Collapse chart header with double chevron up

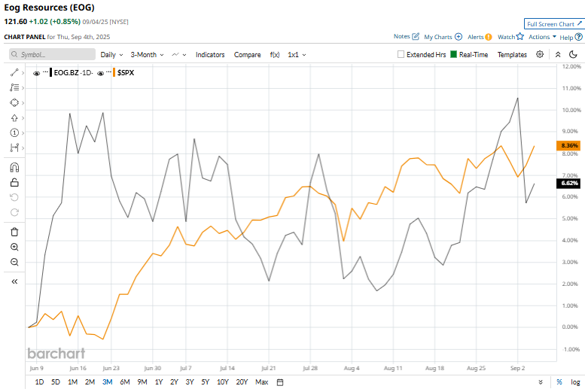point(558,54)
